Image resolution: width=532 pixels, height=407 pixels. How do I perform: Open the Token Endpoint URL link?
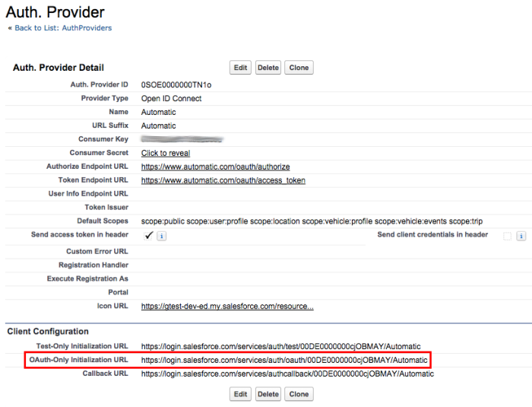pos(223,180)
